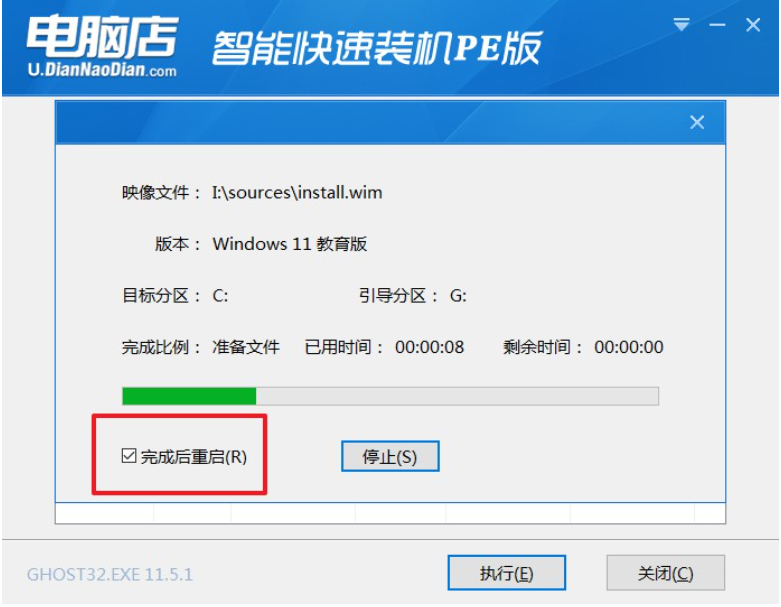Viewport: 781px width, 607px height.
Task: Click the 执行(E) button
Action: [x=507, y=573]
